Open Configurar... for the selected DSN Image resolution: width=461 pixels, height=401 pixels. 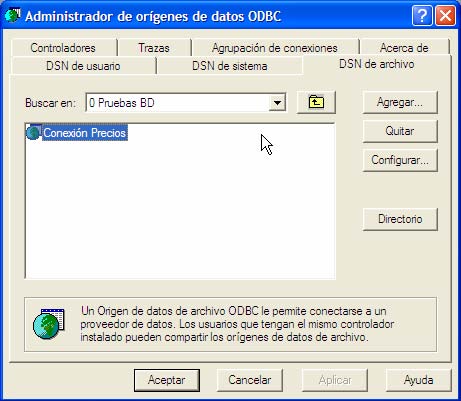(x=400, y=160)
